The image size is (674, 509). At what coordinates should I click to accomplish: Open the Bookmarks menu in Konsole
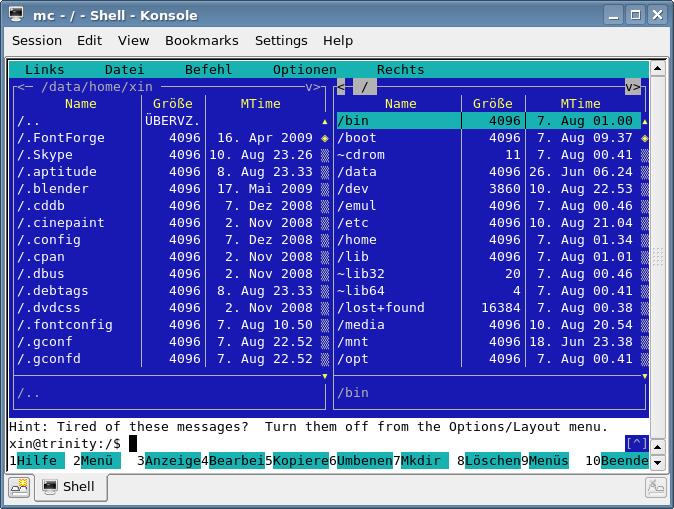201,40
